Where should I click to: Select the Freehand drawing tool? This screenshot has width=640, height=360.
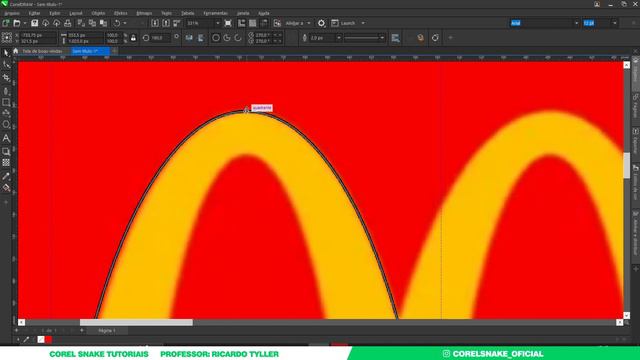tap(6, 90)
